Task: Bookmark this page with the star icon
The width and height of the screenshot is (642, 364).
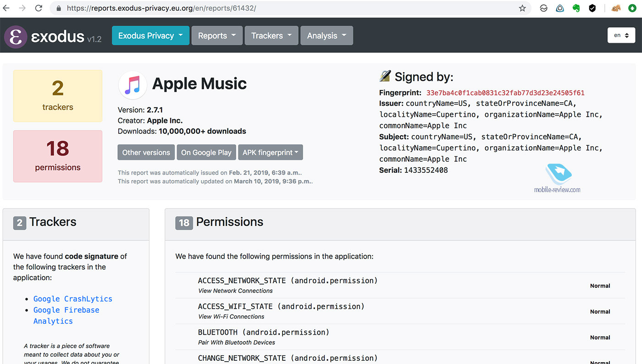Action: (522, 8)
